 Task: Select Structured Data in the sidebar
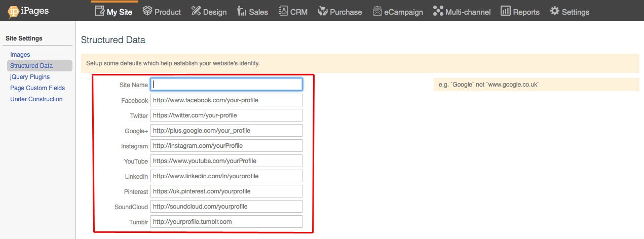(x=31, y=66)
